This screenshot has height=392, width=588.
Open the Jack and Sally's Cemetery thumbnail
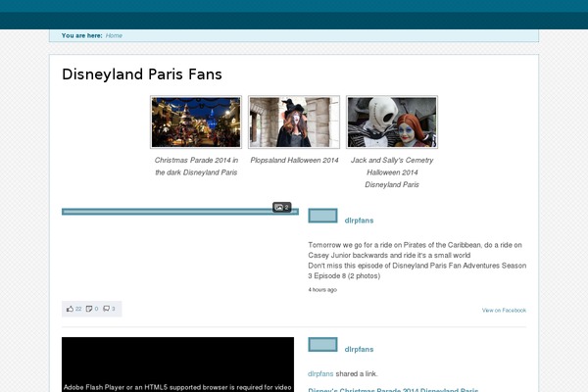pyautogui.click(x=392, y=122)
